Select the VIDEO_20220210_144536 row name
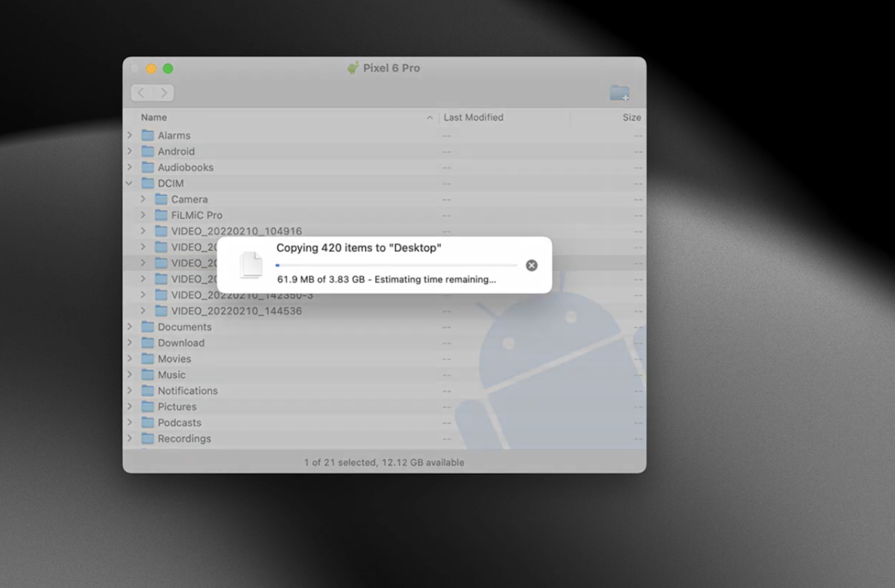 tap(236, 311)
